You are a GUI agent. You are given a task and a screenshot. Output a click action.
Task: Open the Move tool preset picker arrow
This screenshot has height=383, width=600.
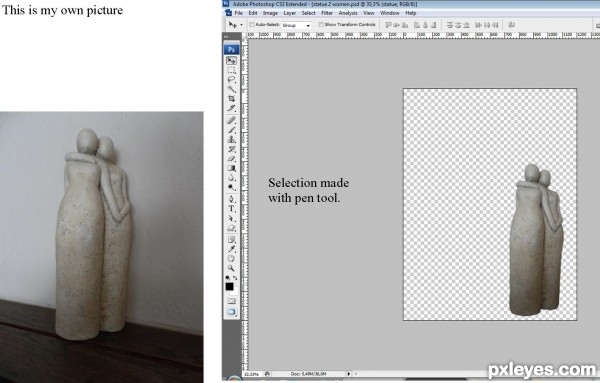[241, 25]
